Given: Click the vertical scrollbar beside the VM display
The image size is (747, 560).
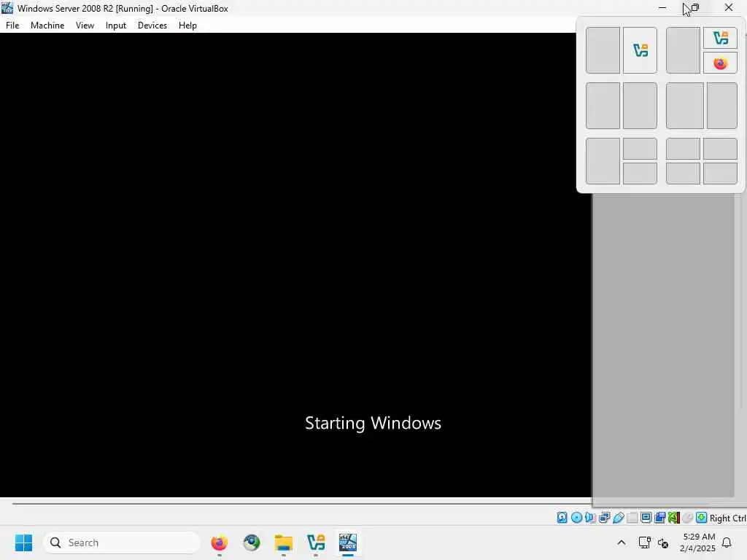Looking at the screenshot, I should click(x=740, y=300).
